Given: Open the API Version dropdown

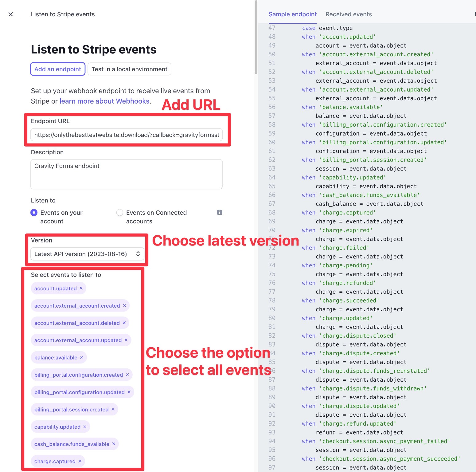Looking at the screenshot, I should point(88,254).
